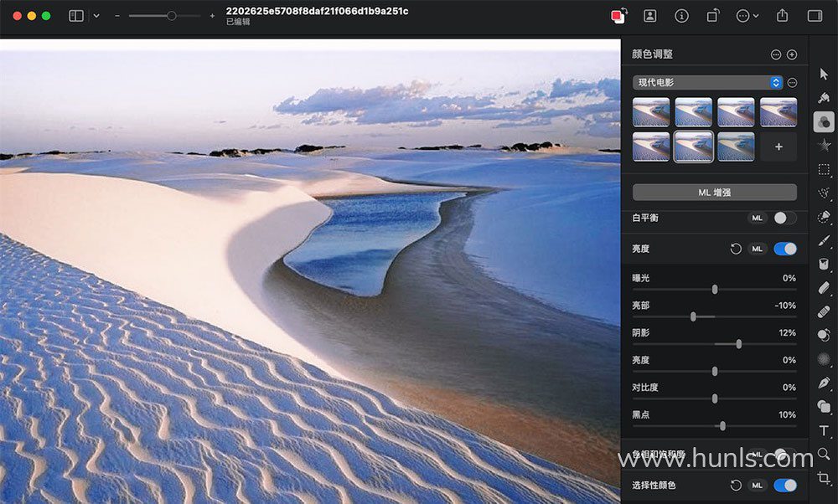Disable the 选择性颜色 toggle switch
This screenshot has height=504, width=838.
[785, 486]
